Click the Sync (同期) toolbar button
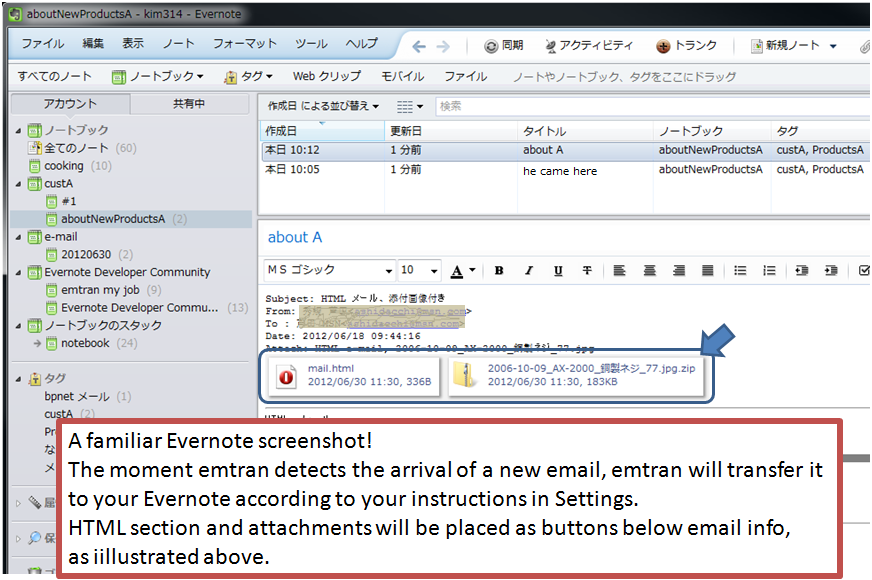This screenshot has height=580, width=872. [x=504, y=46]
